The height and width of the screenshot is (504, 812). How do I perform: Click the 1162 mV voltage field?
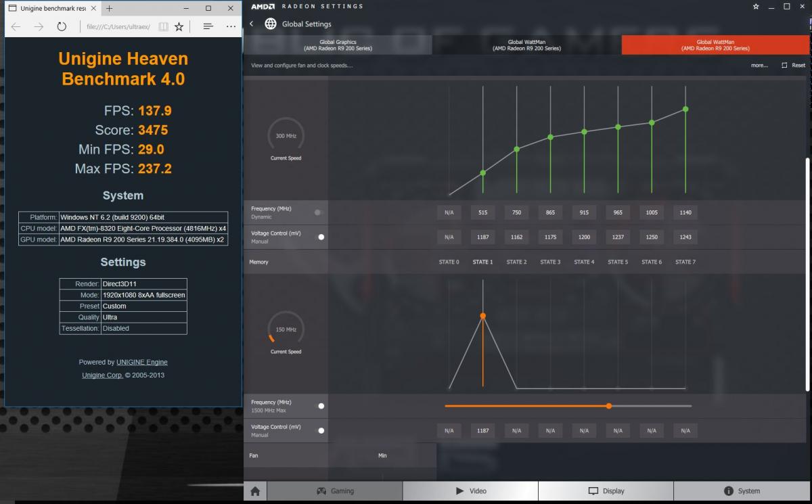[x=516, y=237]
